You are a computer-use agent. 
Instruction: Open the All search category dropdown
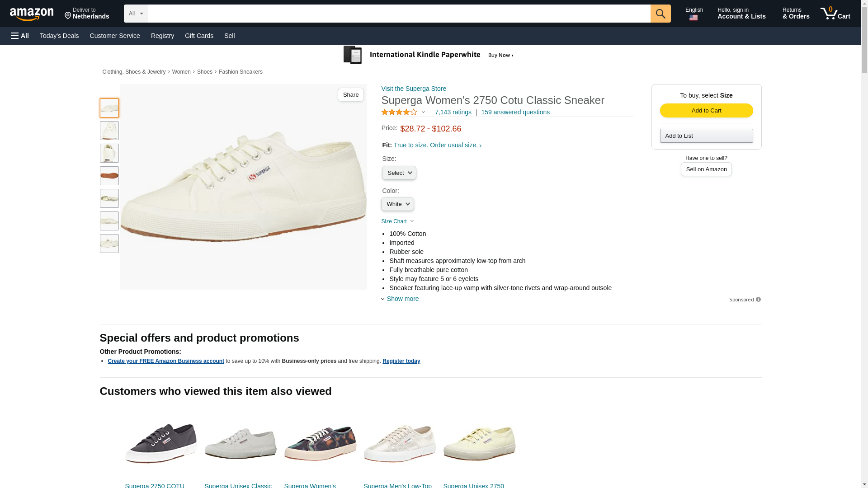click(x=136, y=14)
